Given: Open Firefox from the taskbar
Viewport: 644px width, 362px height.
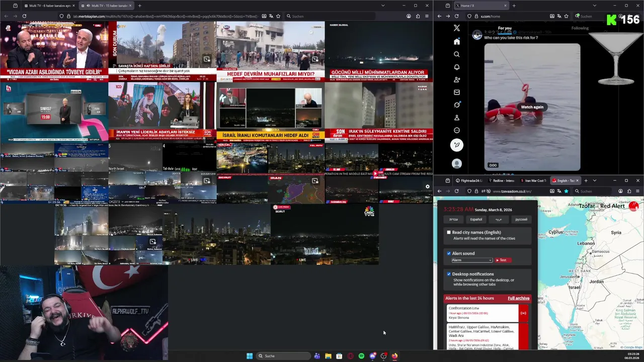Looking at the screenshot, I should 394,356.
